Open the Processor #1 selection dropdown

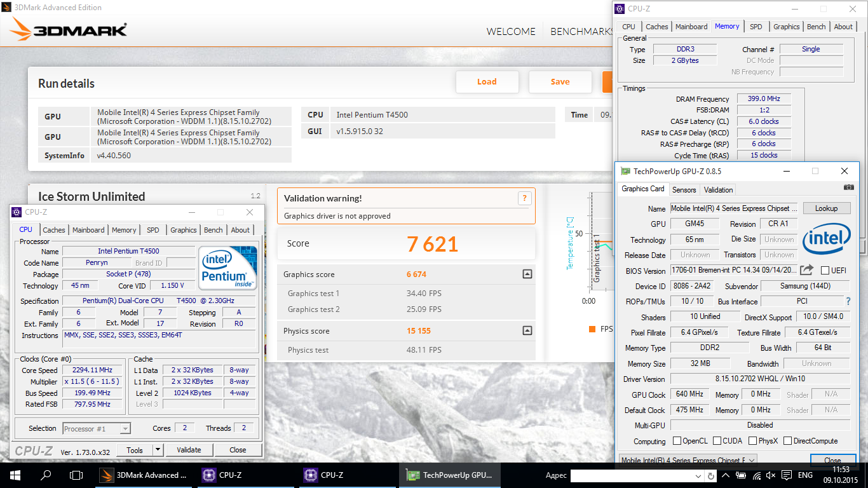tap(125, 429)
